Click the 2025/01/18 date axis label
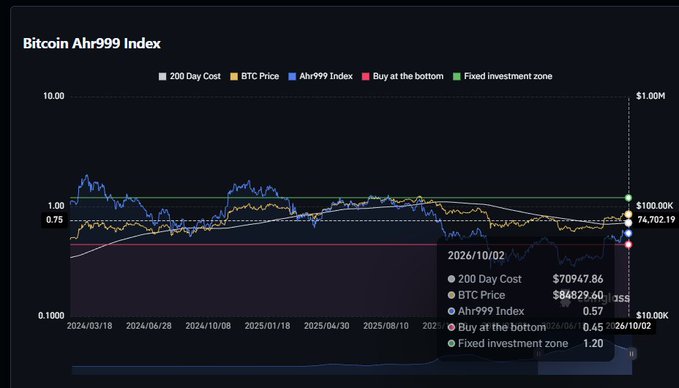The width and height of the screenshot is (679, 388). 268,326
